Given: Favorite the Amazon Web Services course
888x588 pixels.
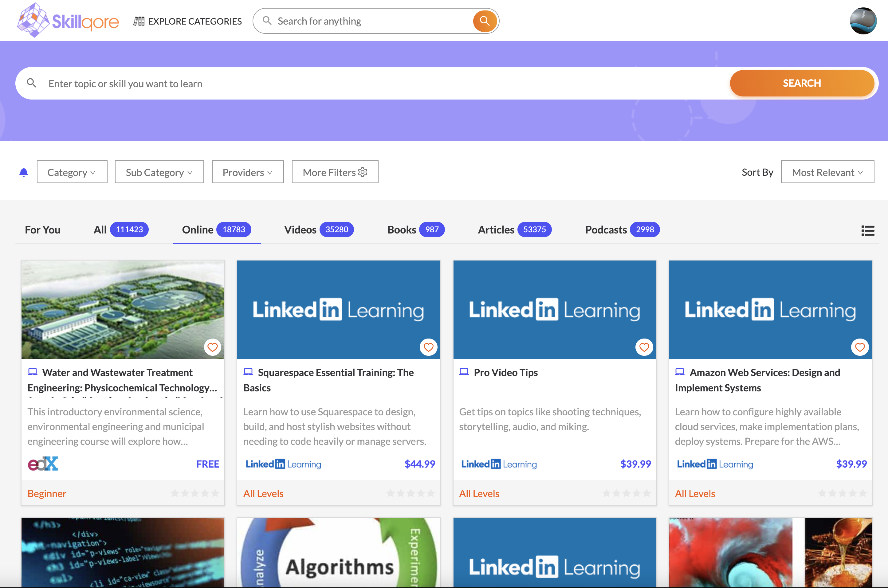Looking at the screenshot, I should coord(860,347).
